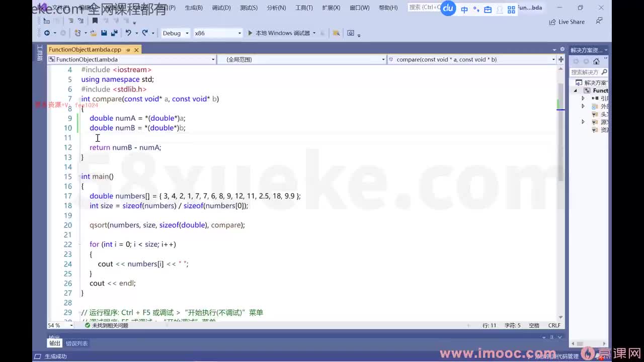This screenshot has height=362, width=644.
Task: Open the 窗口(W) Window menu
Action: coord(359,8)
